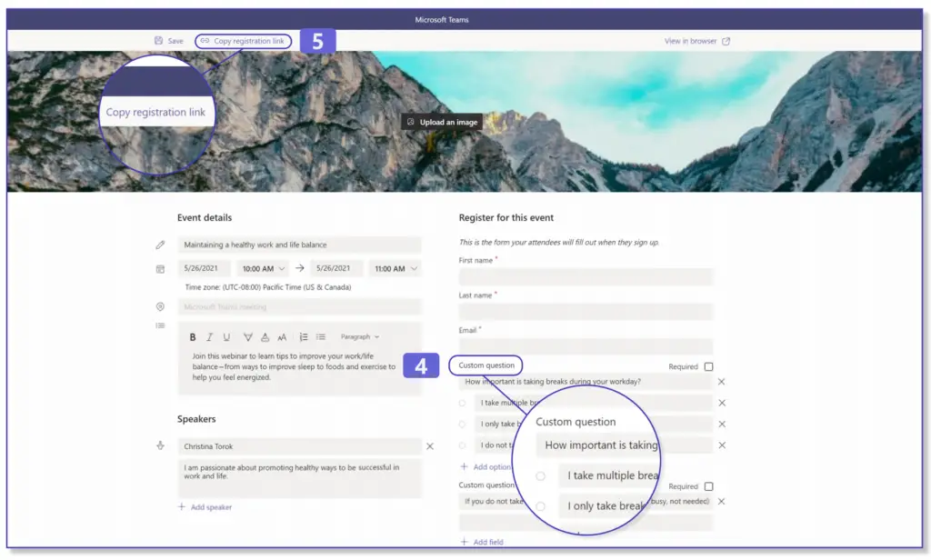
Task: Click the time zone Pacific Time text
Action: point(268,287)
